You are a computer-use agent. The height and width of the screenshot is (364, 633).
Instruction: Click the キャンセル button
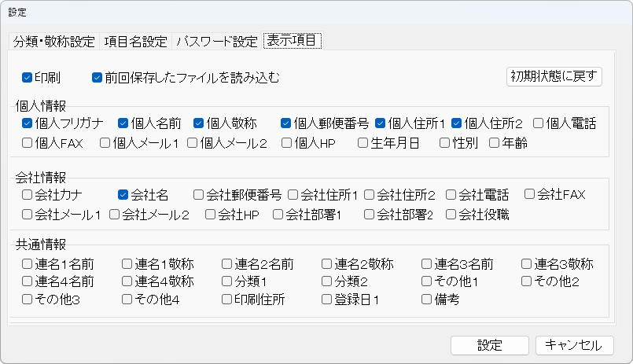click(574, 345)
